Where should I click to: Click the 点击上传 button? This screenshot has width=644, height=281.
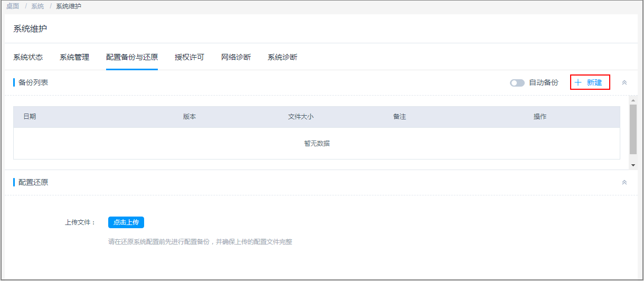coord(126,222)
